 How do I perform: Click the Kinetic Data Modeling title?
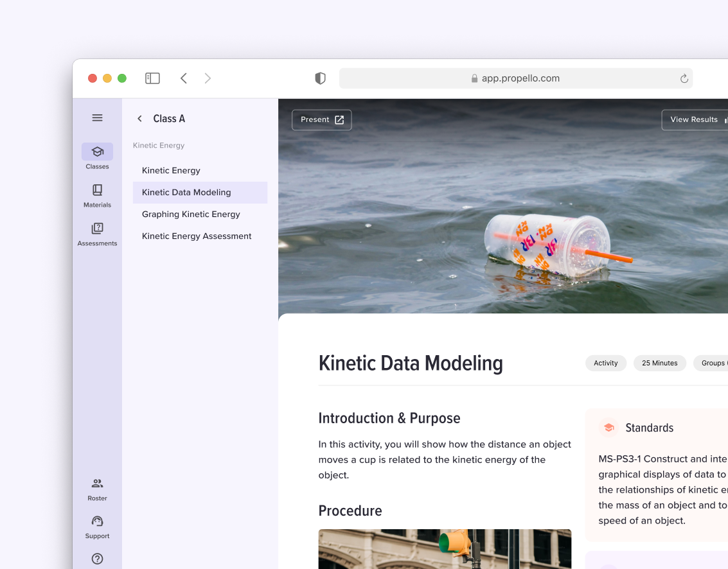click(x=411, y=363)
